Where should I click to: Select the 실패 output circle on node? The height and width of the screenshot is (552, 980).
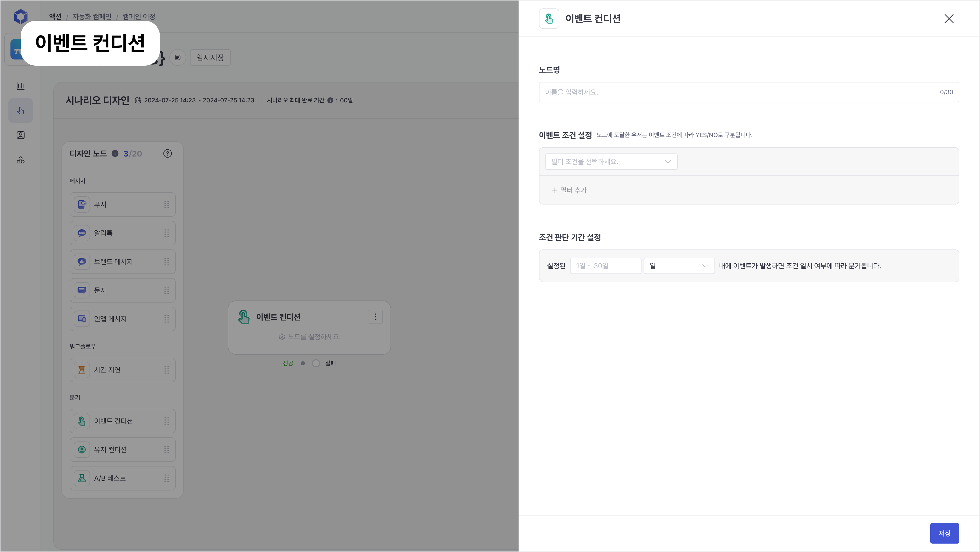coord(316,363)
